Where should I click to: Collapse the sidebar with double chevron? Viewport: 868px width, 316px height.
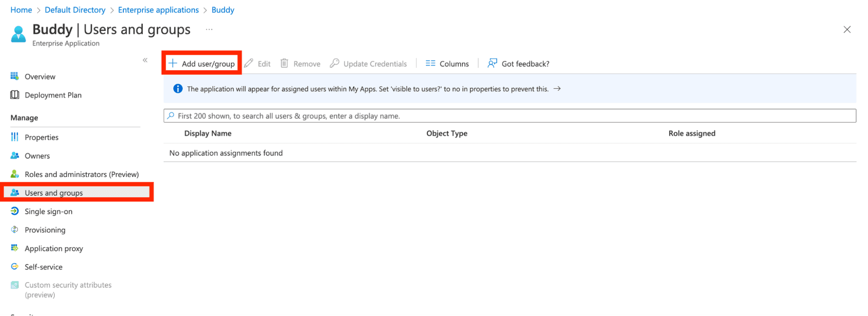(145, 60)
